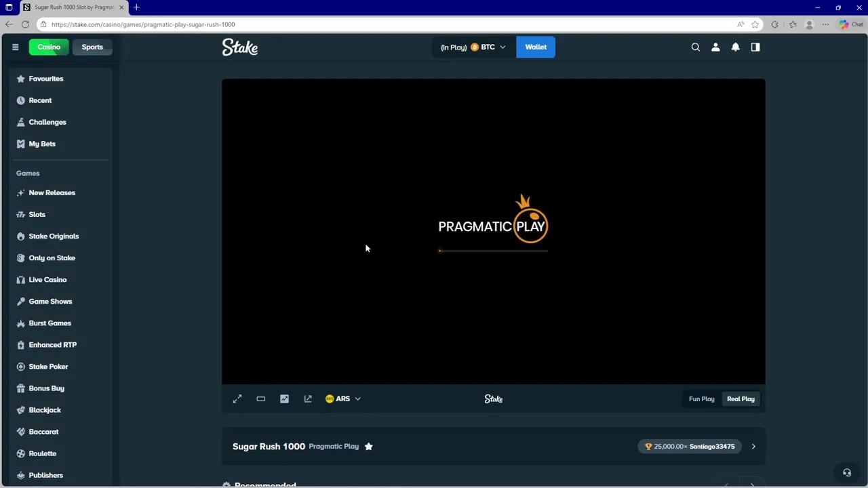Viewport: 868px width, 488px height.
Task: Click the Stake logo in the header
Action: 239,47
